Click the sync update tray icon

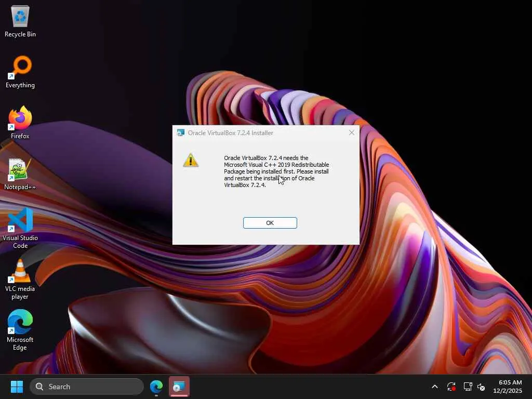(x=451, y=387)
